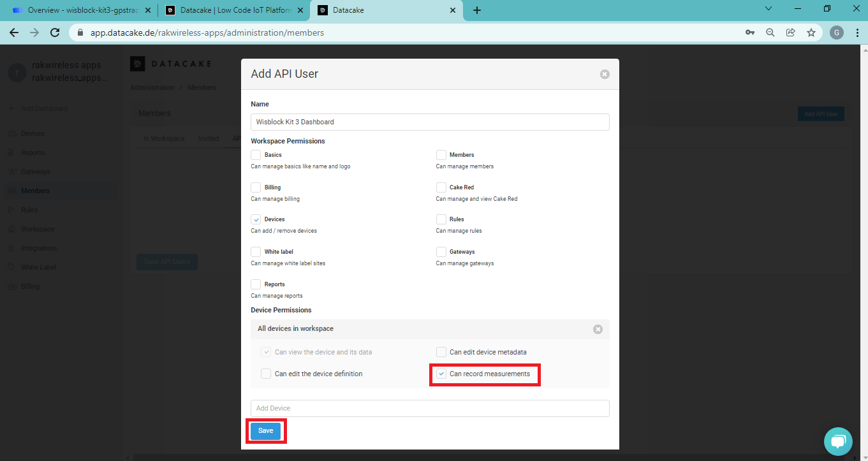Switch to the Overview wisblock-kit3 tab
The height and width of the screenshot is (461, 868).
80,10
